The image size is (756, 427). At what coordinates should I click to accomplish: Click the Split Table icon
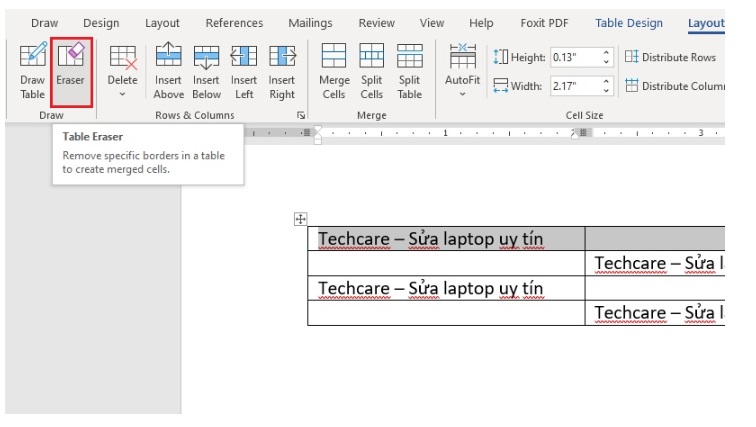(410, 70)
